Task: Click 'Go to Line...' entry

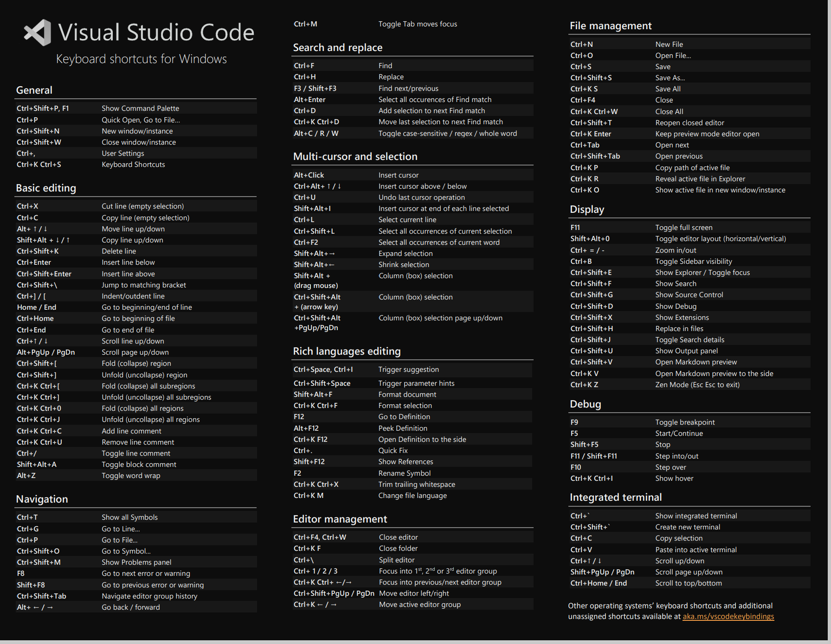Action: click(x=121, y=529)
